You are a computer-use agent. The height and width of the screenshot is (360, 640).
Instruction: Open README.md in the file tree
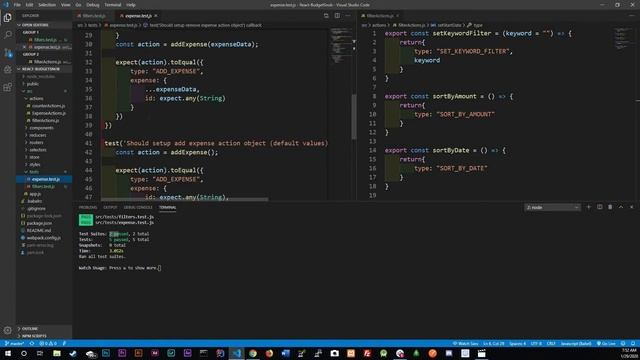[39, 231]
